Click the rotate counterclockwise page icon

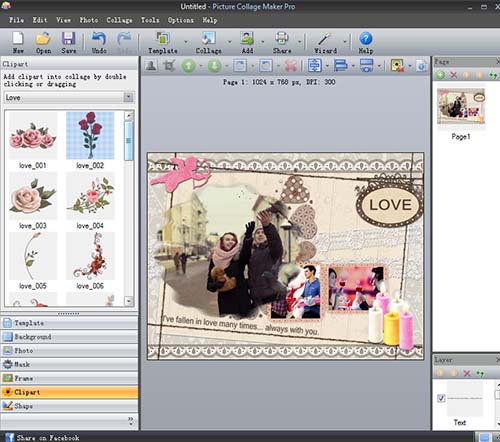(266, 65)
